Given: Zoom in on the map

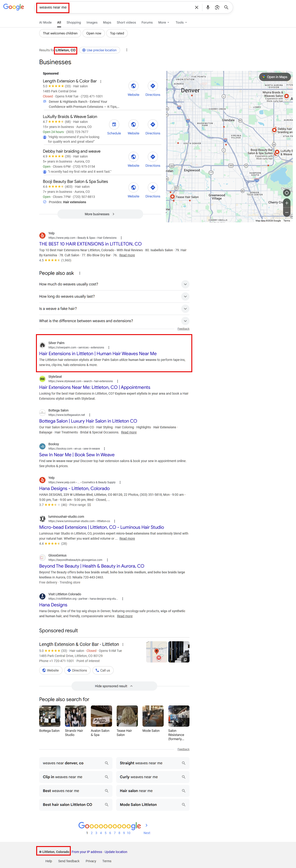Looking at the screenshot, I should [x=287, y=203].
